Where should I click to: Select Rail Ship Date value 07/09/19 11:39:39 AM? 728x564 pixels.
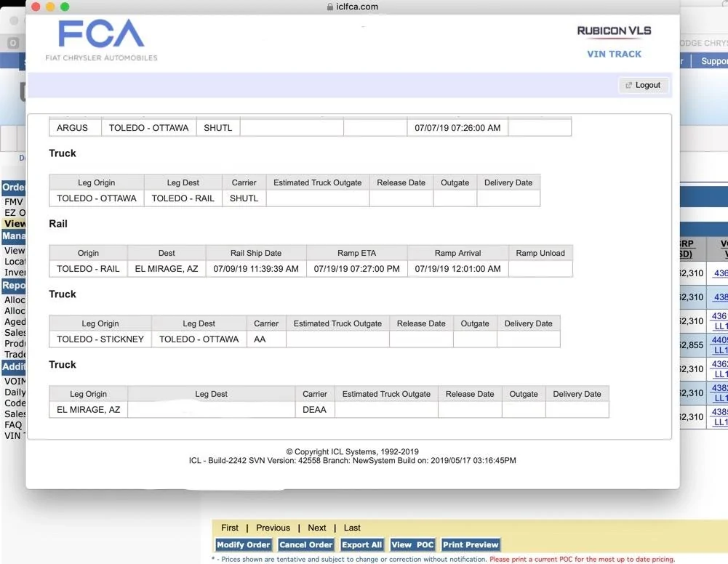[x=256, y=268]
